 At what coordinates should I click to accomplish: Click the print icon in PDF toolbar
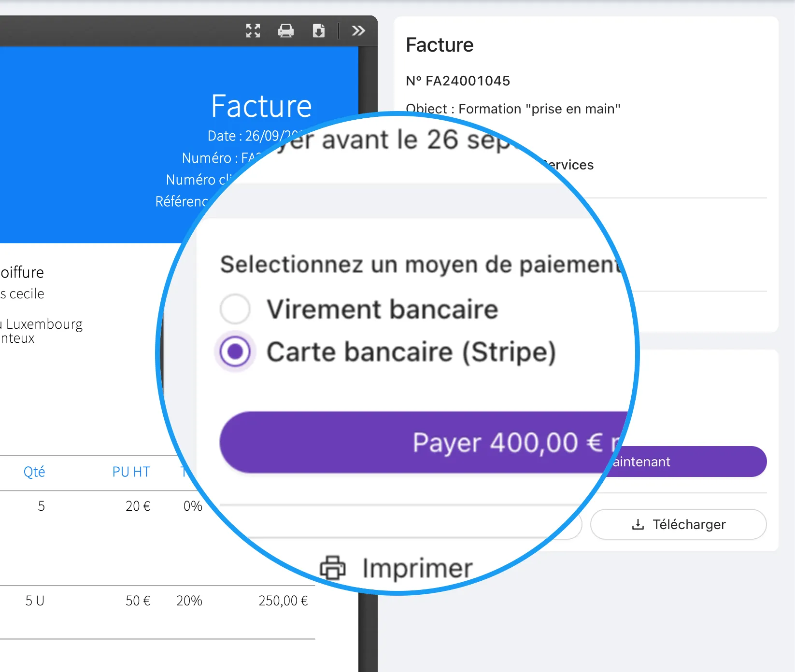coord(286,31)
